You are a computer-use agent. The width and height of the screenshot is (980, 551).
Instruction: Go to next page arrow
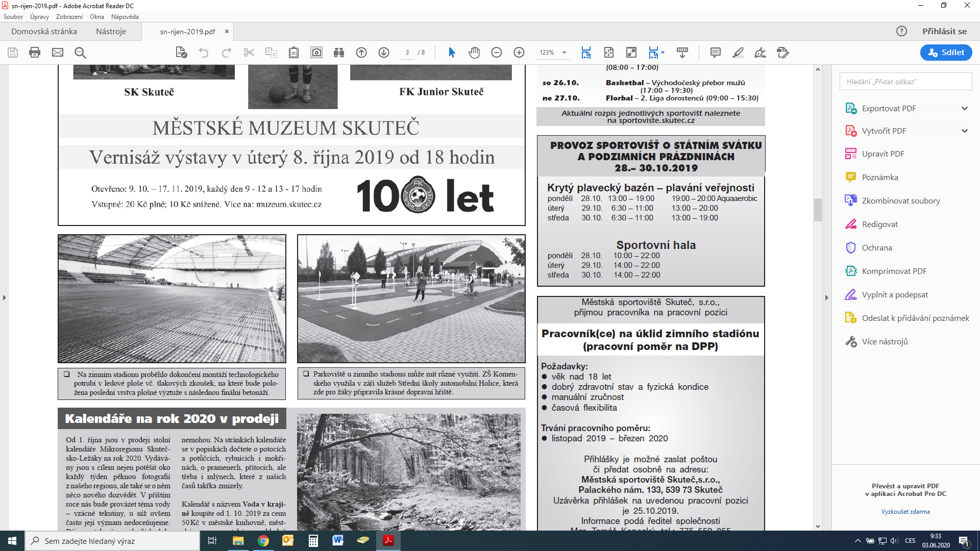click(x=384, y=53)
